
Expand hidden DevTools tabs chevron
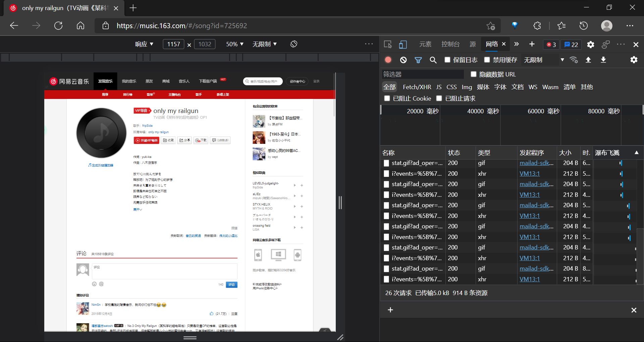517,44
